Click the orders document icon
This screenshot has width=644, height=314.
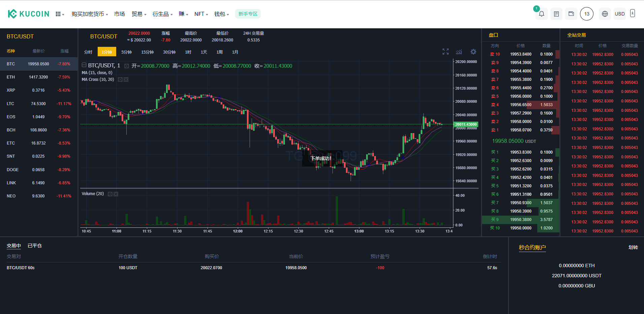pos(556,14)
